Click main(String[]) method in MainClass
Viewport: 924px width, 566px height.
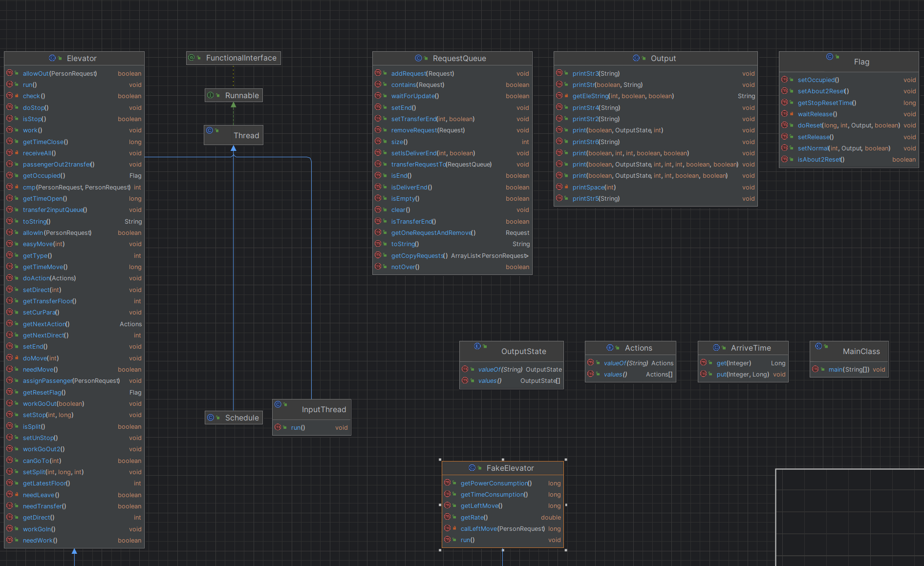click(849, 370)
